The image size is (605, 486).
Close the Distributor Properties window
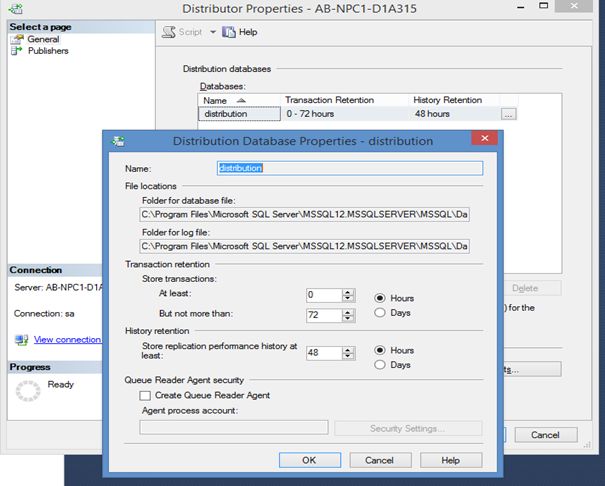click(574, 6)
